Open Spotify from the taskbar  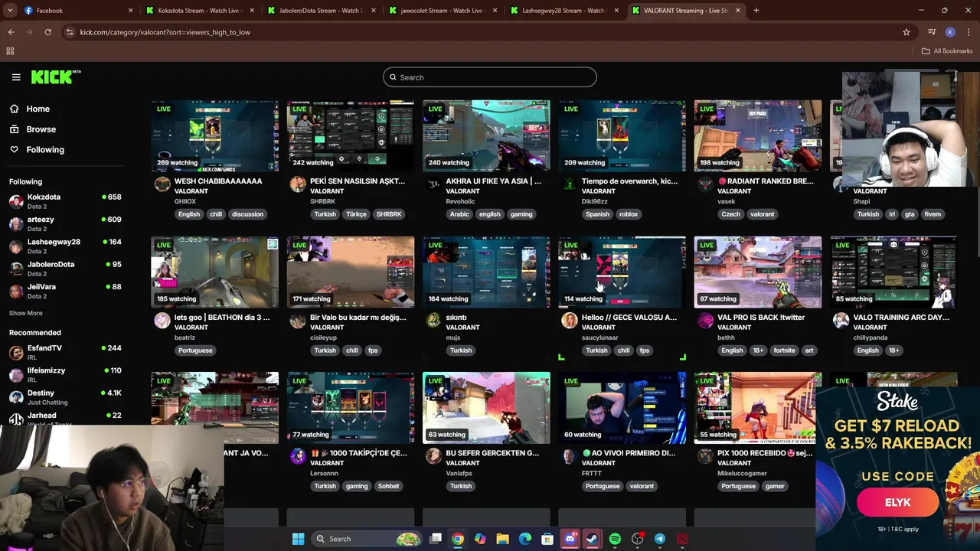coord(615,539)
